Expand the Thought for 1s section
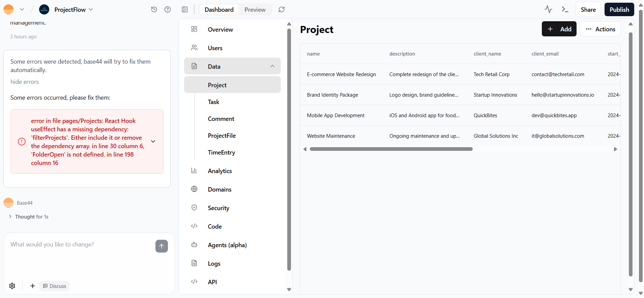This screenshot has width=644, height=298. pos(29,217)
